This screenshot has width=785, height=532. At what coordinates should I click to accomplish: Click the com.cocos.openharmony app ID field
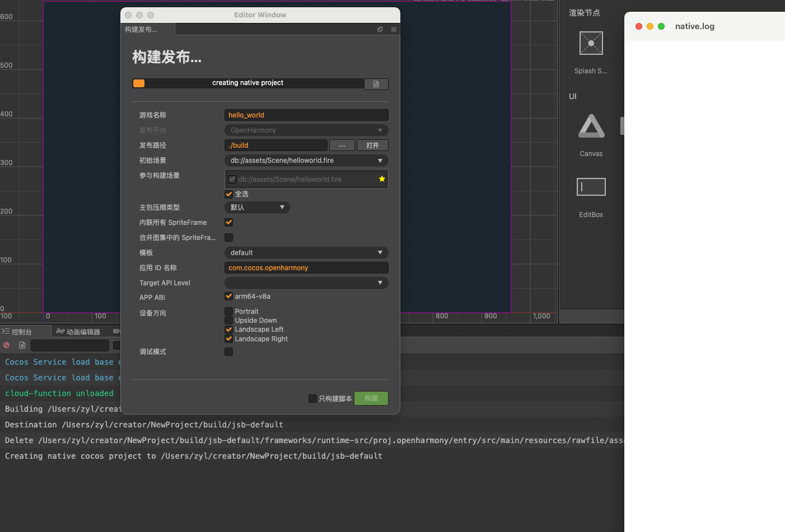pyautogui.click(x=306, y=268)
